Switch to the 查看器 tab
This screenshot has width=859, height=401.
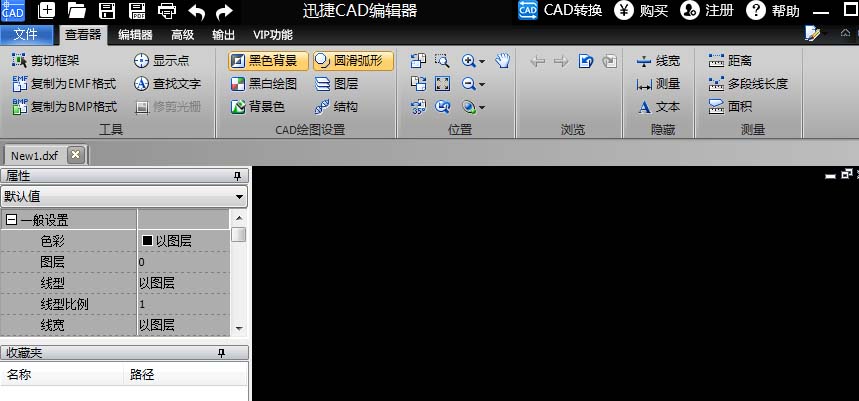(83, 35)
